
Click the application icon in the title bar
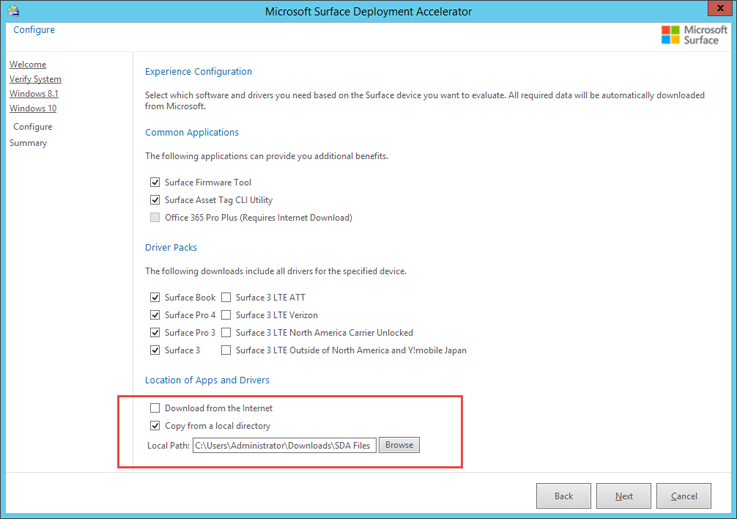(x=13, y=10)
